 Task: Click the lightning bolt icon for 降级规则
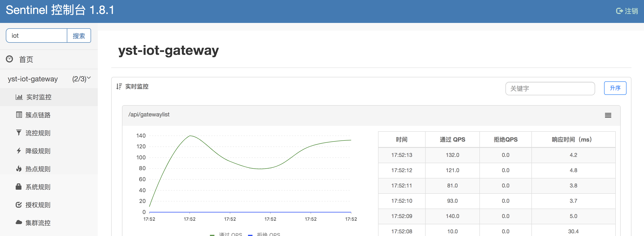19,151
